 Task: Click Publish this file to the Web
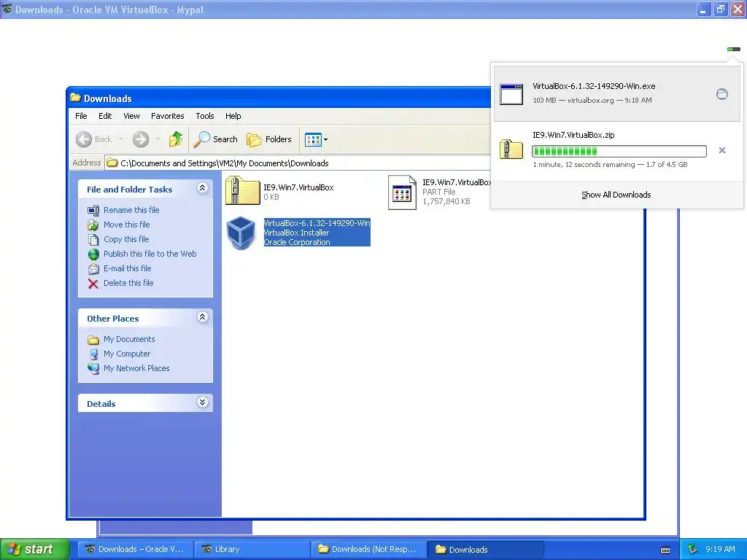pyautogui.click(x=150, y=254)
